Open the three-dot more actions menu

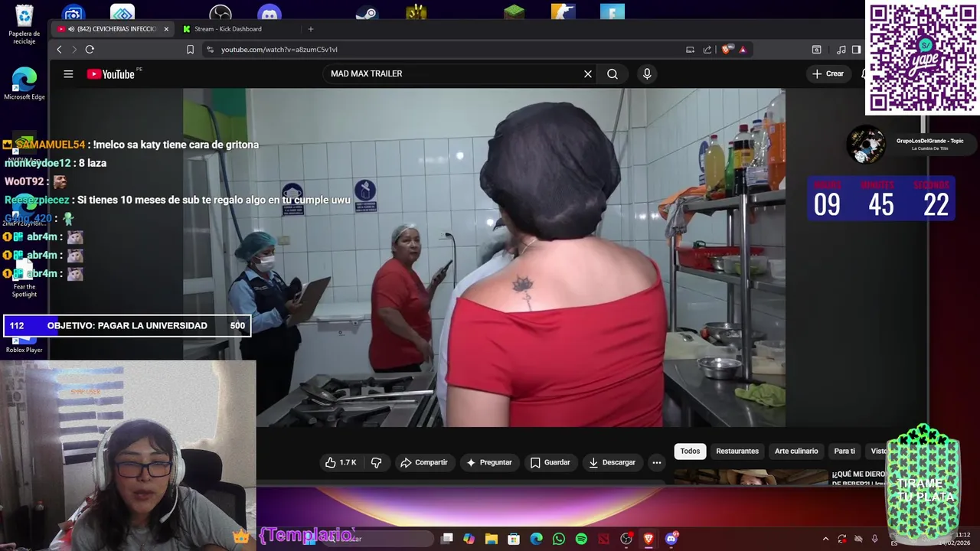[656, 462]
